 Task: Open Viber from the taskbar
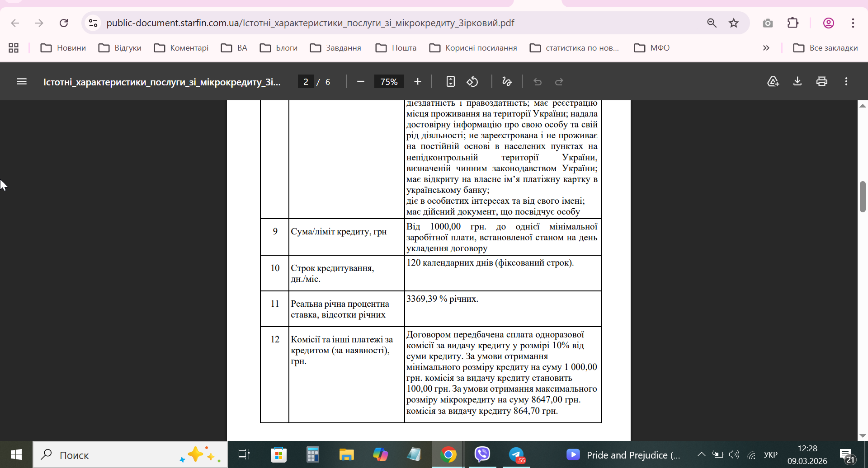482,454
